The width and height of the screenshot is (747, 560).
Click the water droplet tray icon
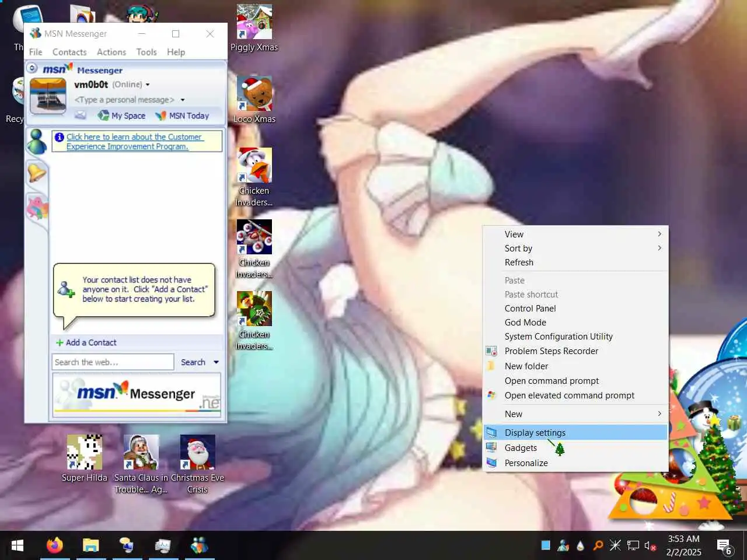[580, 545]
